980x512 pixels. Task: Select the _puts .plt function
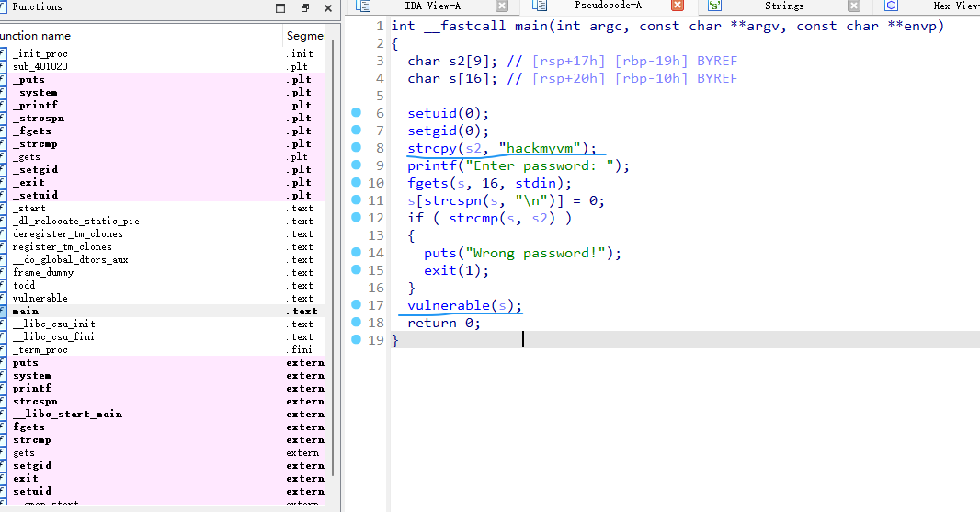click(x=163, y=79)
